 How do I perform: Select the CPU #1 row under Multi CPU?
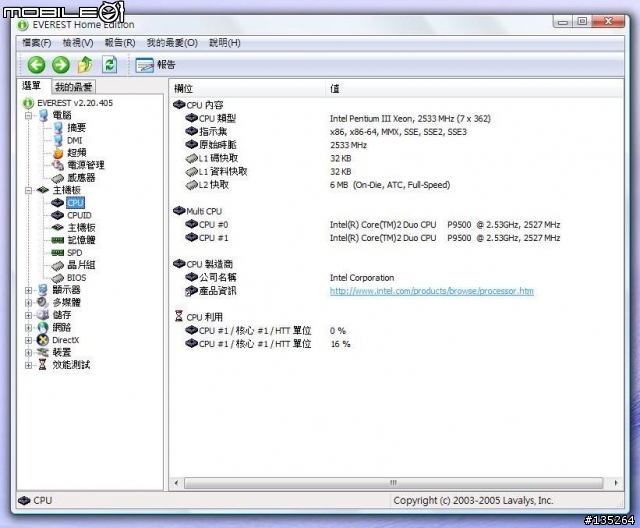[213, 237]
